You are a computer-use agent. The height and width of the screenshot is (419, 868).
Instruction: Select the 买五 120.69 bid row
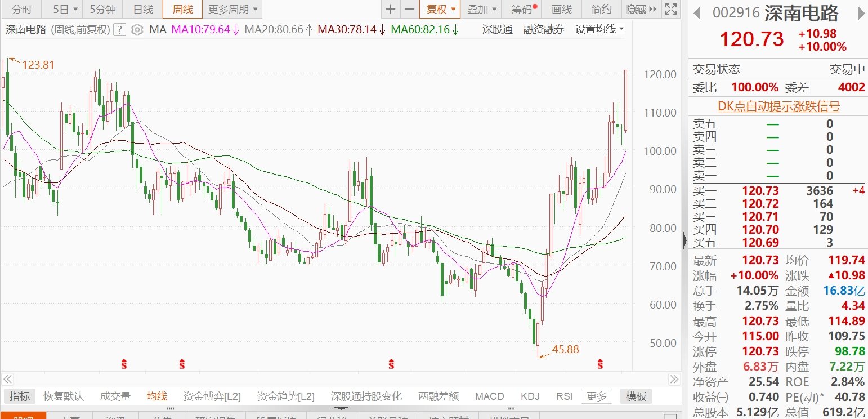click(x=778, y=243)
